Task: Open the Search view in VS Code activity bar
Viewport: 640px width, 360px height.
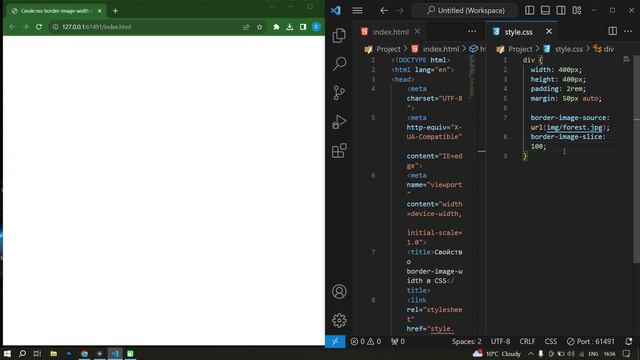Action: pyautogui.click(x=339, y=64)
